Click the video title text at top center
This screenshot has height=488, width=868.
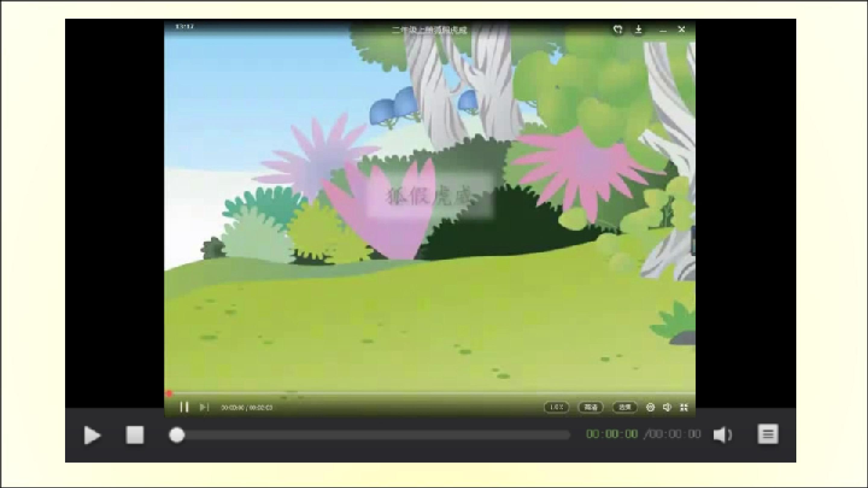click(429, 30)
